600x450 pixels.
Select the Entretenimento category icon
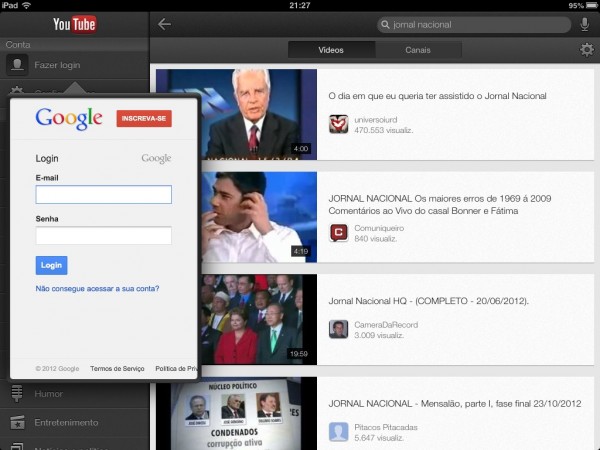(17, 422)
